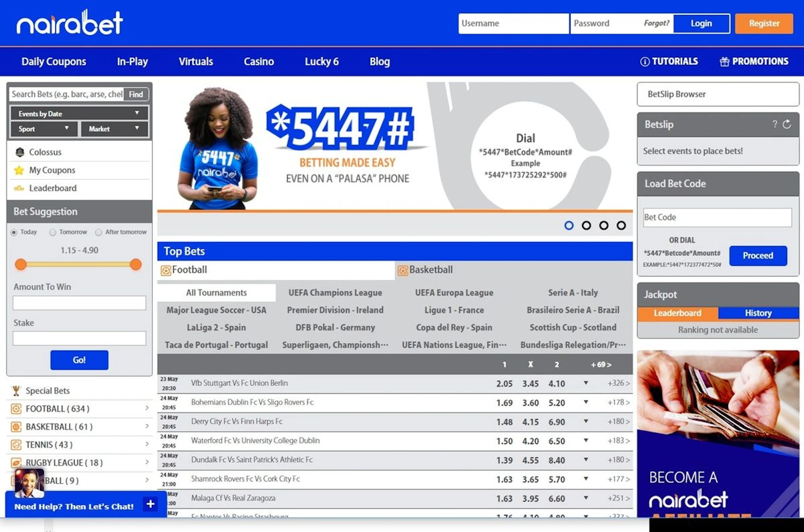Open the Virtuals menu

tap(196, 61)
